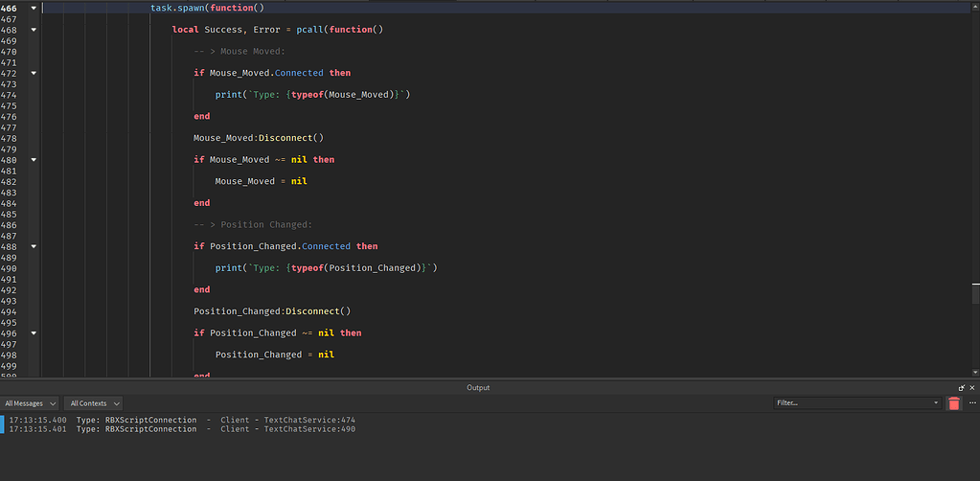This screenshot has height=481, width=980.
Task: Undock the Output panel into a floating window
Action: 961,388
